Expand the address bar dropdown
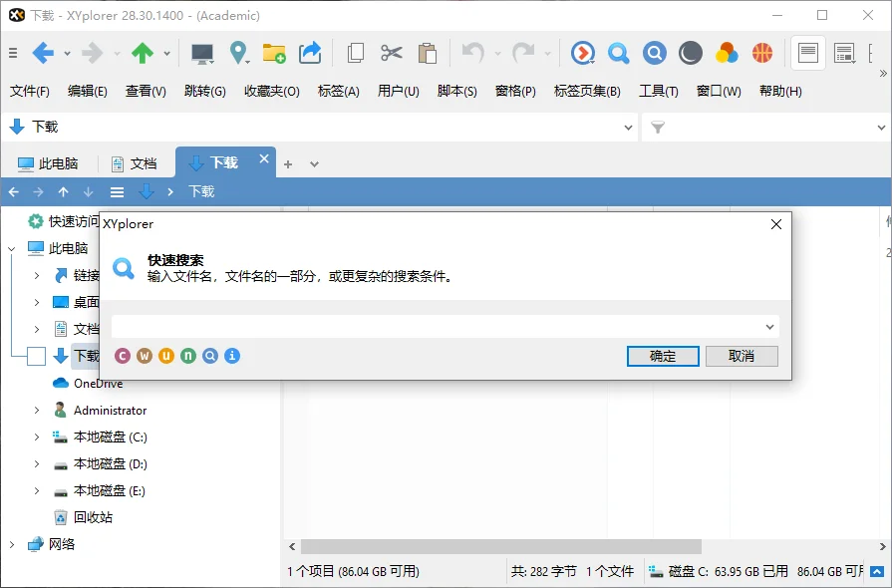This screenshot has width=892, height=588. click(x=628, y=128)
